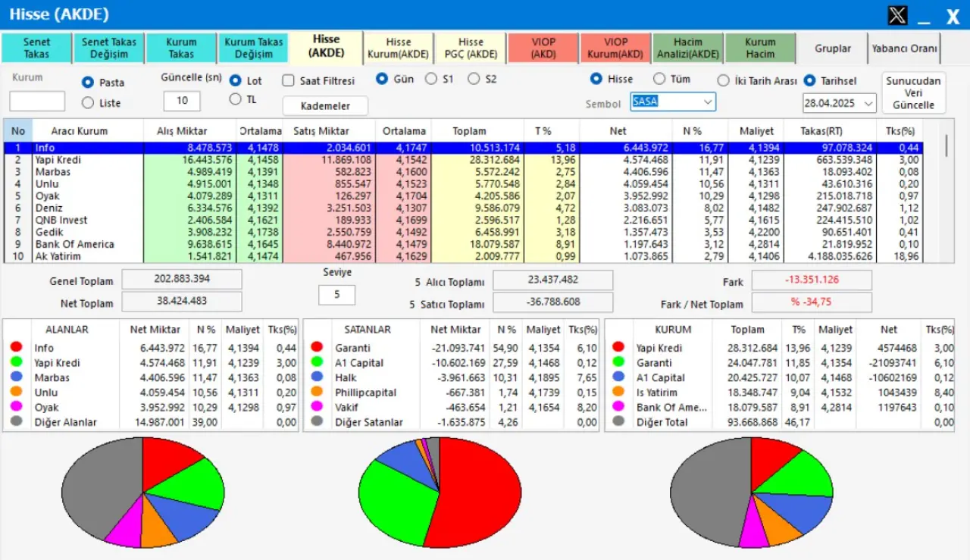Click the blue dot beside Halk in SATANLAR
The height and width of the screenshot is (560, 970).
pos(317,377)
